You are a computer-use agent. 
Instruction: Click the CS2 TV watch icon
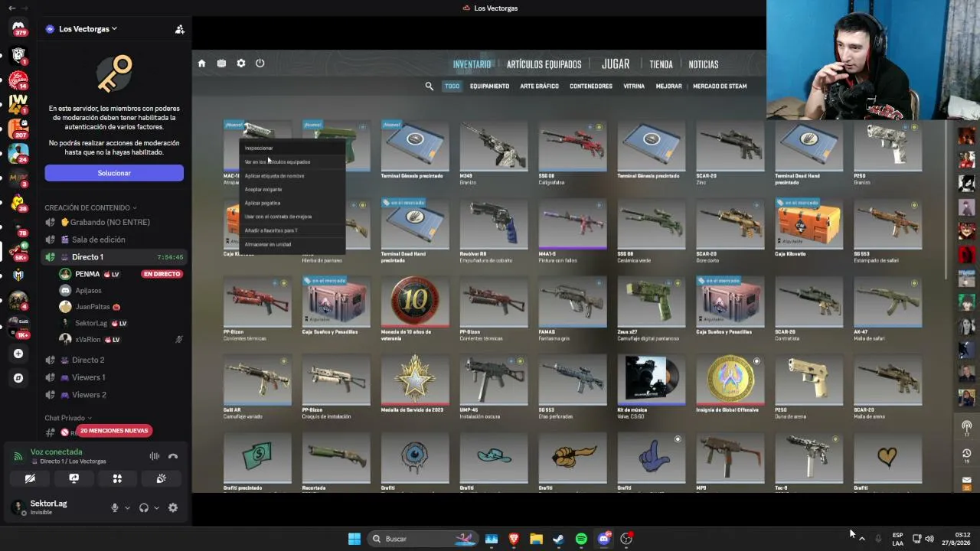pyautogui.click(x=221, y=64)
